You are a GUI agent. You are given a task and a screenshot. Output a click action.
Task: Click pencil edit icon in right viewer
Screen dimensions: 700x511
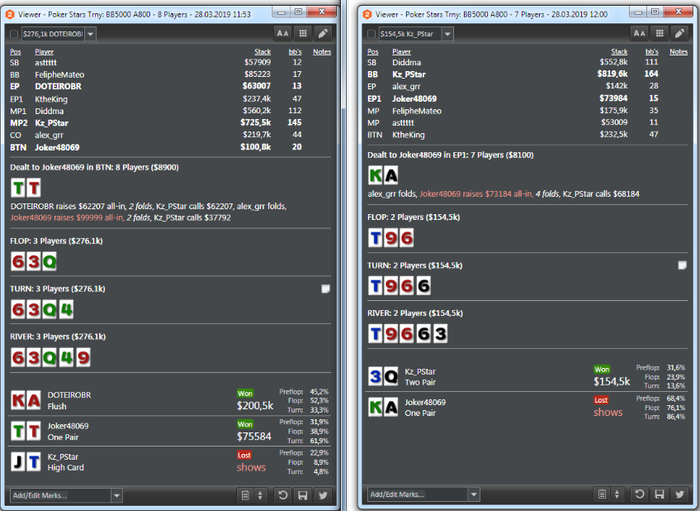click(x=679, y=33)
